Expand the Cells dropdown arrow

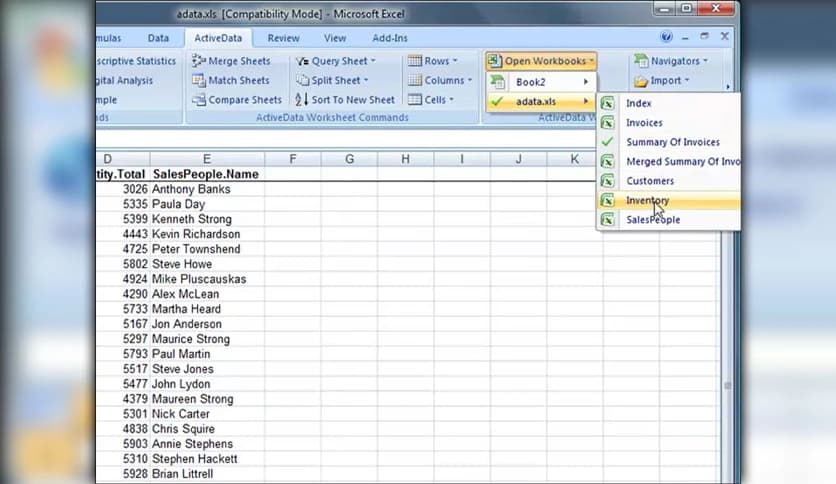tap(452, 100)
